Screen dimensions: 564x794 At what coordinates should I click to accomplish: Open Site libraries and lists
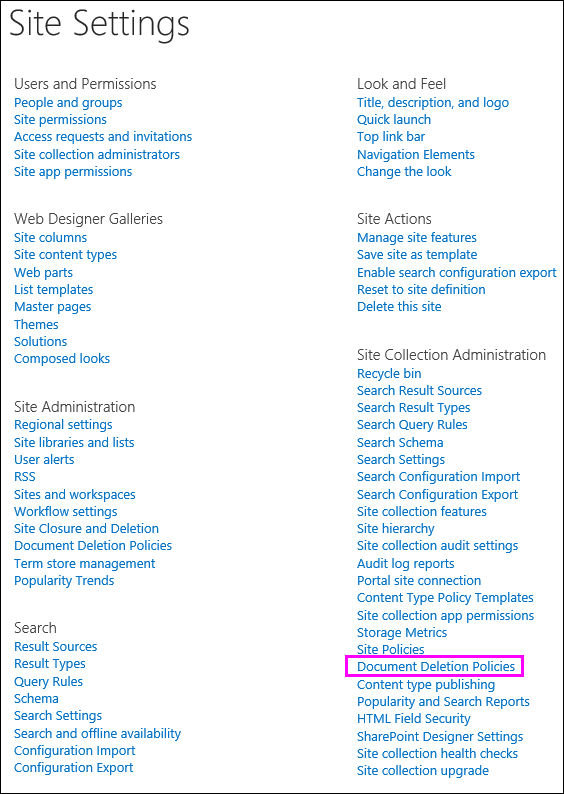coord(74,443)
